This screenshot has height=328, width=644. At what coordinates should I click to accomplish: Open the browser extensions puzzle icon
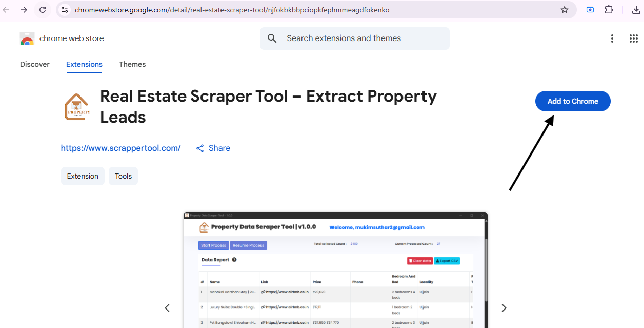[609, 10]
